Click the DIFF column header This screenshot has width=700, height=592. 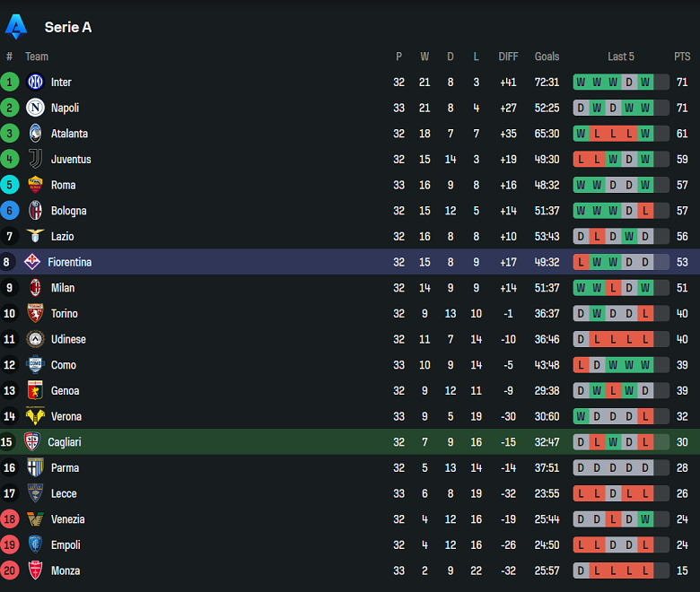508,57
